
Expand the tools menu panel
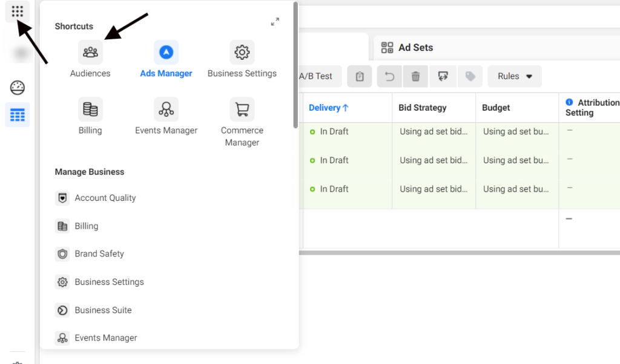tap(275, 22)
